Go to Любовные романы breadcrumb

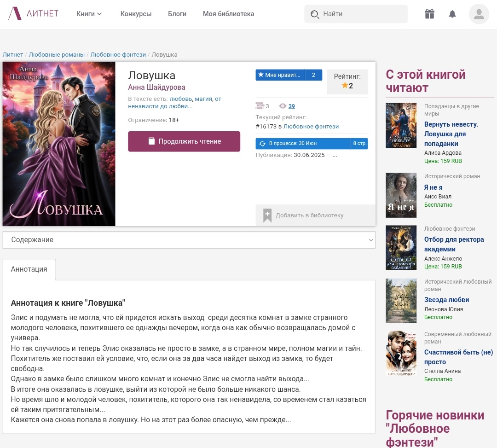57,54
